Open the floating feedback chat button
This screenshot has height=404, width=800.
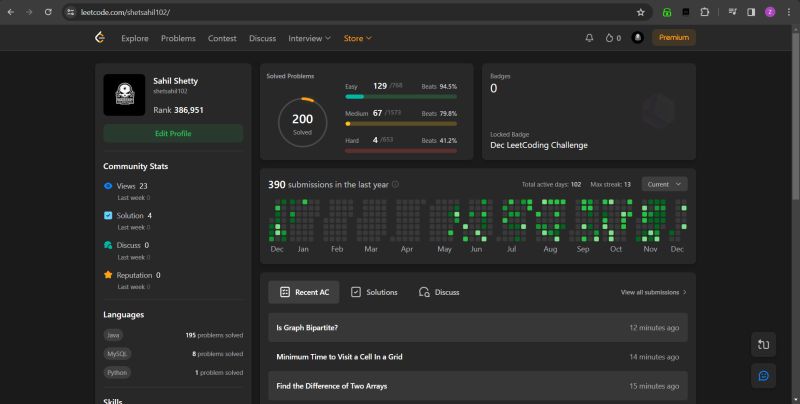pyautogui.click(x=763, y=376)
